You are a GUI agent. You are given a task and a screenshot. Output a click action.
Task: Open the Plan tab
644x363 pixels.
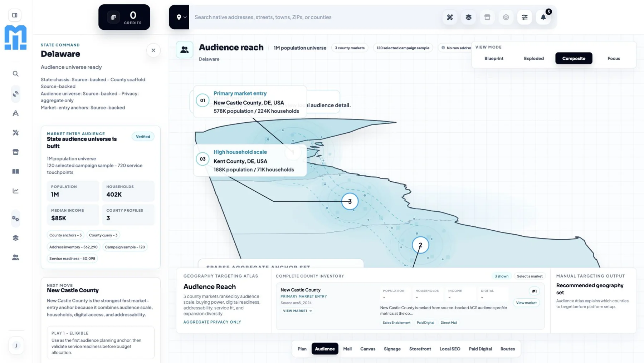302,349
